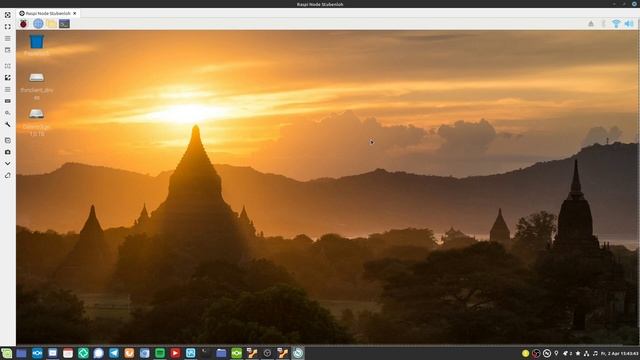Viewport: 640px width, 360px height.
Task: Toggle scaled mode in Remmina sidebar
Action: (7, 77)
